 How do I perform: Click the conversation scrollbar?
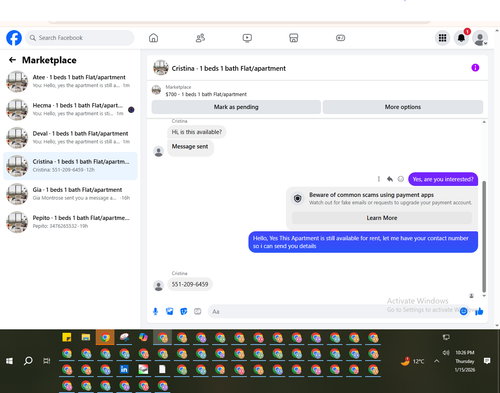(x=484, y=237)
